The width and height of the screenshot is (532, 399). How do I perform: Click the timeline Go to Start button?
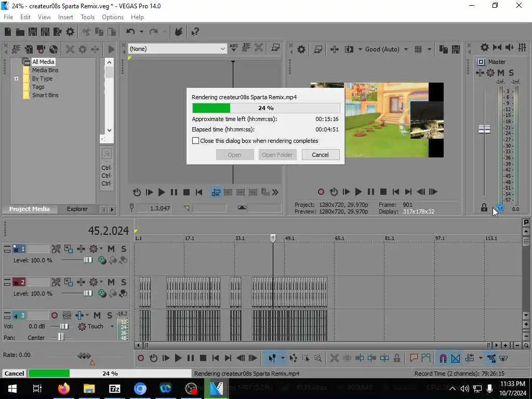coord(215,358)
